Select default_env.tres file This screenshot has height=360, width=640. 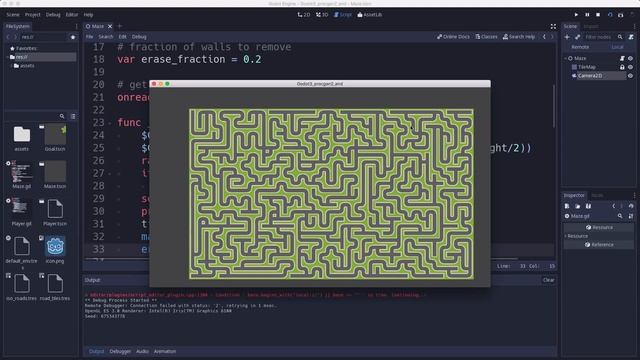22,251
